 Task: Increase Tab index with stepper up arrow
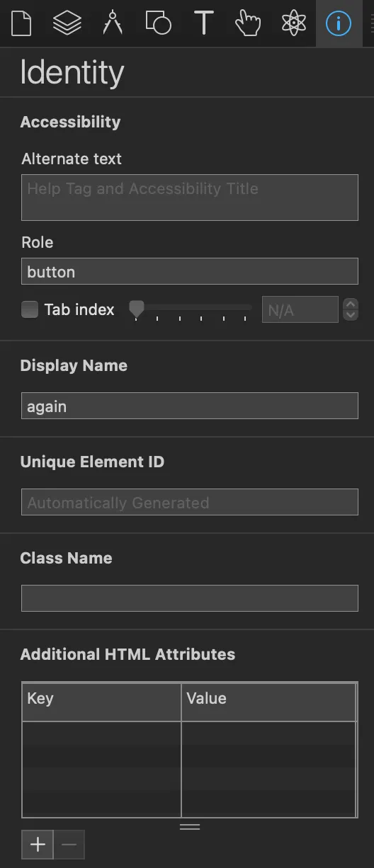point(350,304)
